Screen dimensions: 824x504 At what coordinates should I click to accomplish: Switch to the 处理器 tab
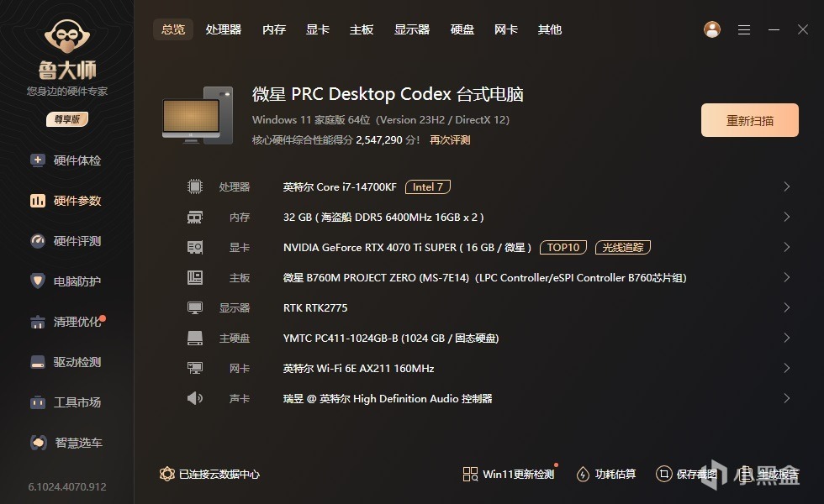tap(224, 29)
